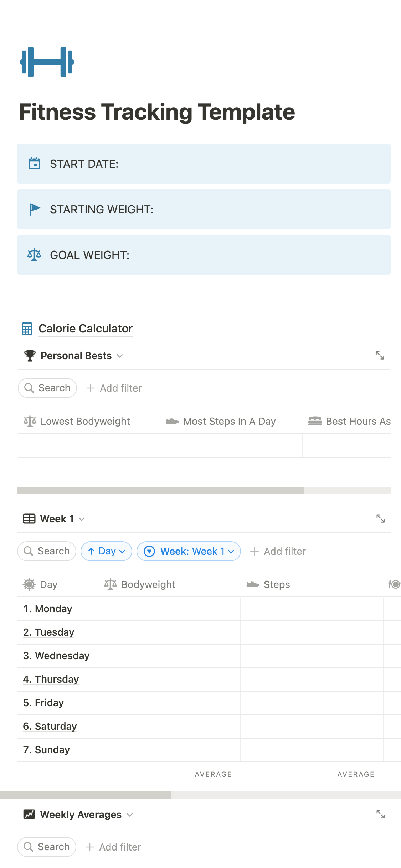Expand Personal Bests database to full page

380,355
